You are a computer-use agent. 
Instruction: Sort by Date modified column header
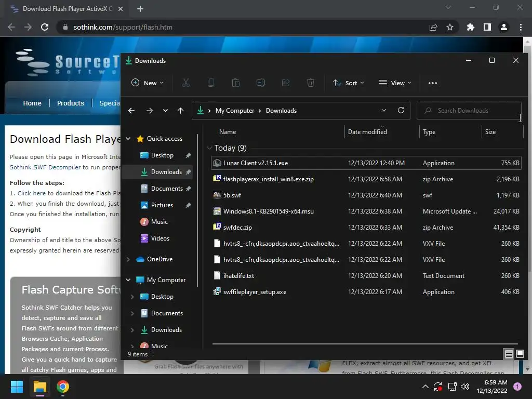click(x=367, y=132)
